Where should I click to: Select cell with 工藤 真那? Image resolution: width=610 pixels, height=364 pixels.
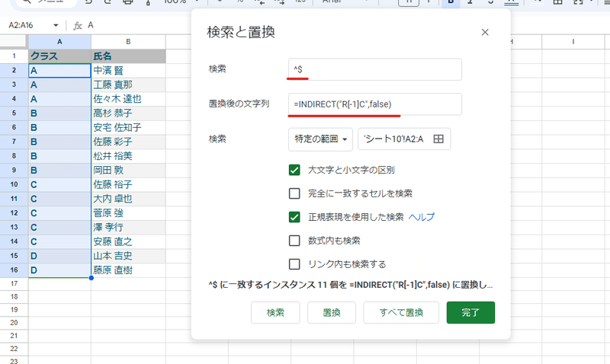pos(128,85)
